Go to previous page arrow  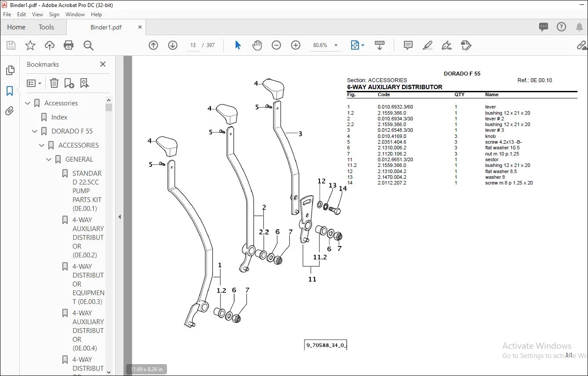tap(153, 45)
